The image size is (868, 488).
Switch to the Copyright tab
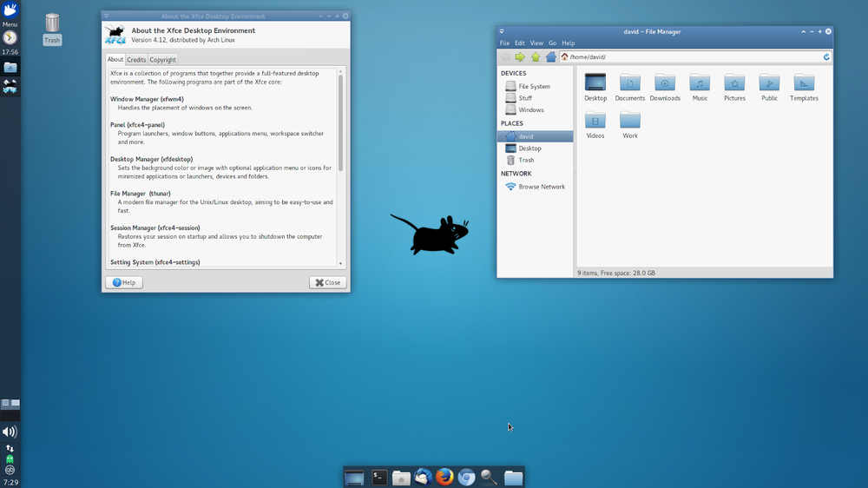click(x=162, y=59)
